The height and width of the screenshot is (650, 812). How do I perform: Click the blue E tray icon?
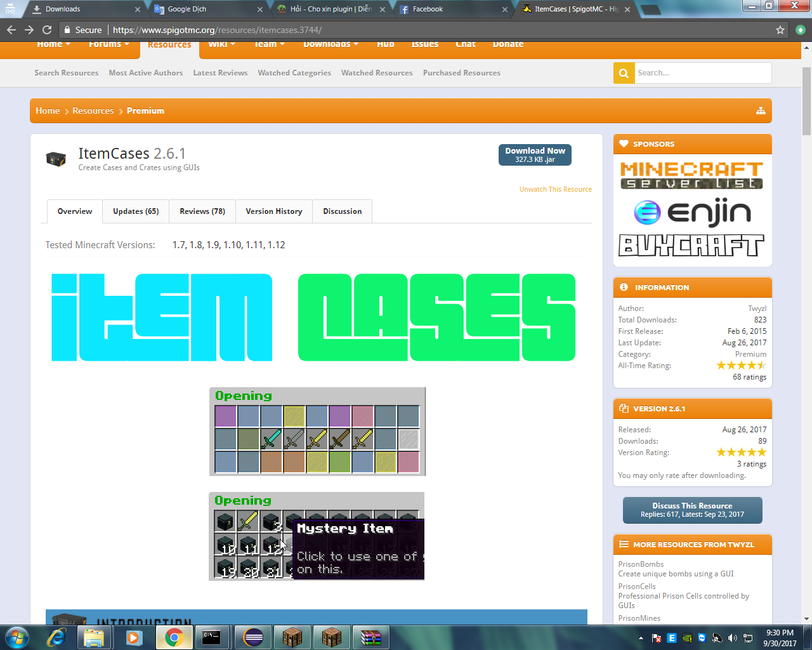pyautogui.click(x=672, y=638)
